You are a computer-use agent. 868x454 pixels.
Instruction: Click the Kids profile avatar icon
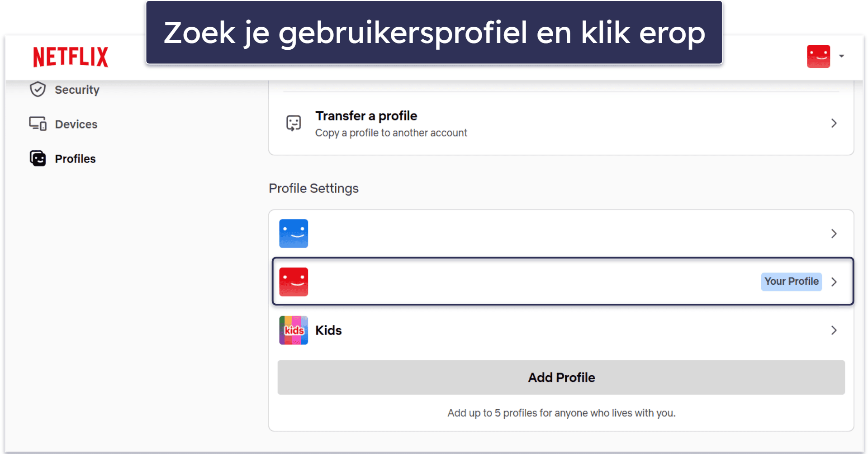[294, 330]
